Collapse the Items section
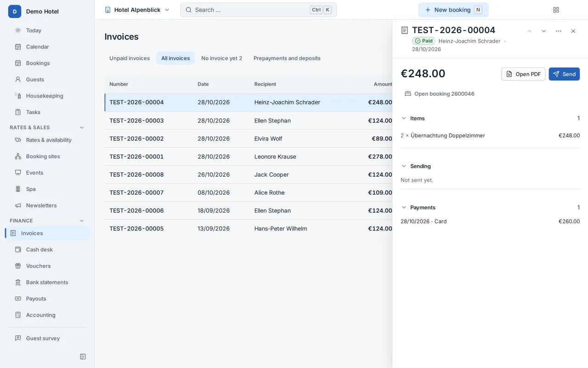Viewport: 588px width, 368px height. point(404,118)
